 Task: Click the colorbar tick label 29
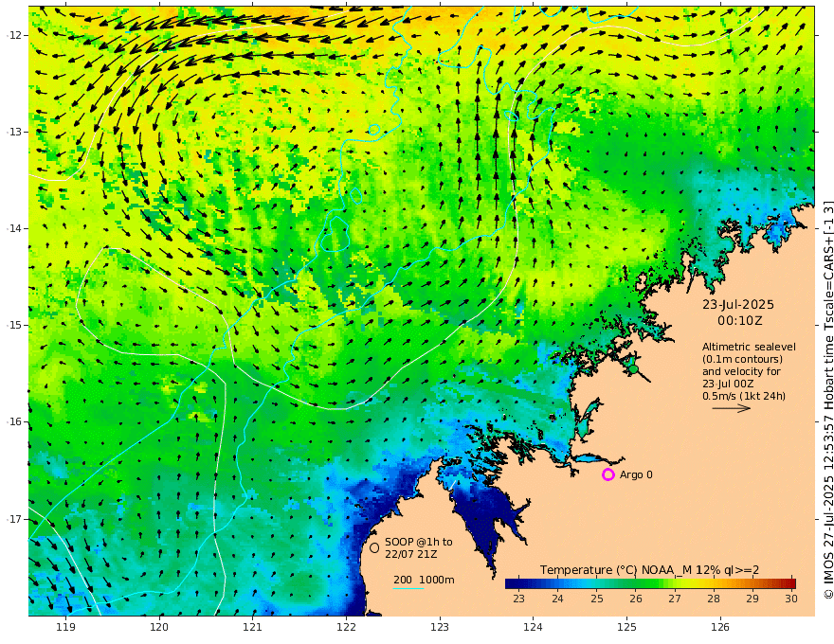(x=752, y=599)
